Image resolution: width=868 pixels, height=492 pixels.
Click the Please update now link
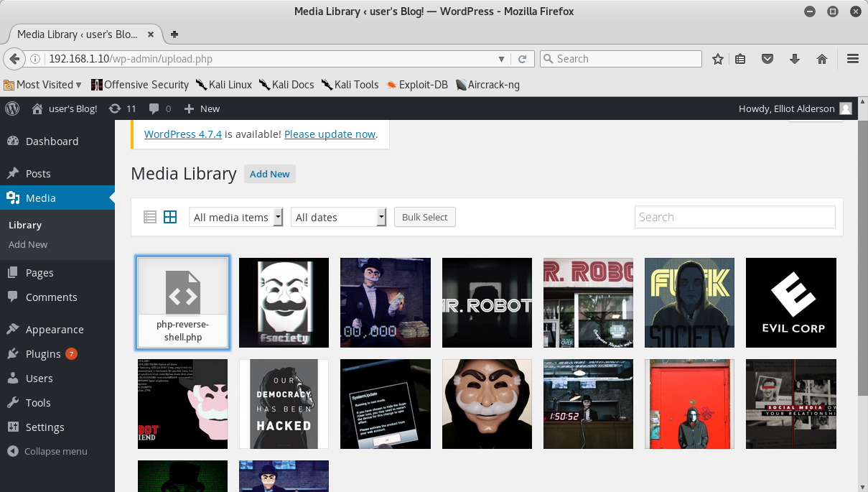click(x=330, y=134)
